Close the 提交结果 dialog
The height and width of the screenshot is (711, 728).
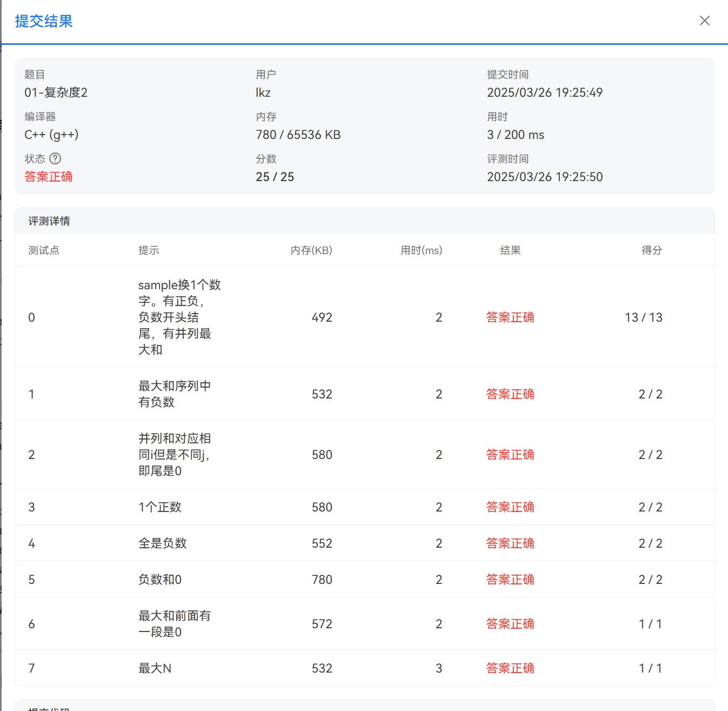point(704,21)
